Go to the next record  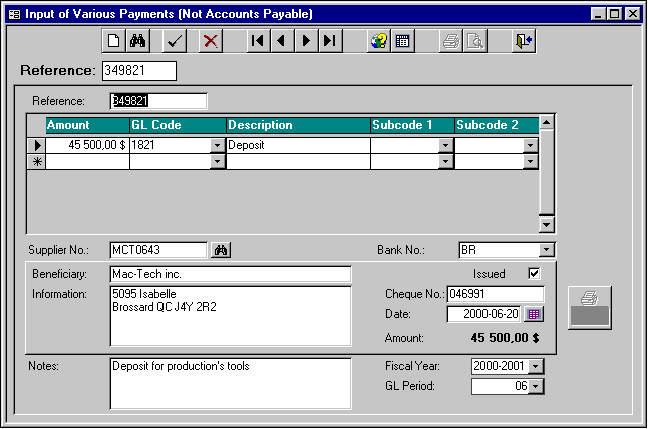point(306,41)
